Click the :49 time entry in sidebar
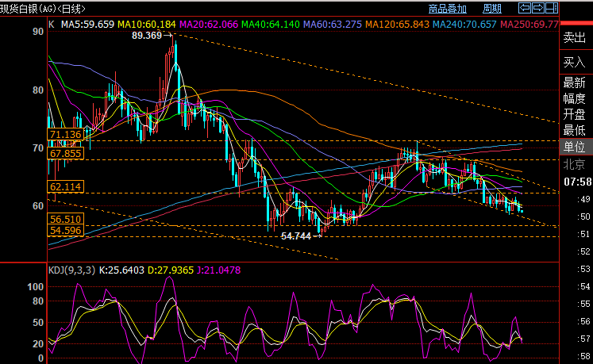Image resolution: width=593 pixels, height=364 pixels. tap(583, 199)
